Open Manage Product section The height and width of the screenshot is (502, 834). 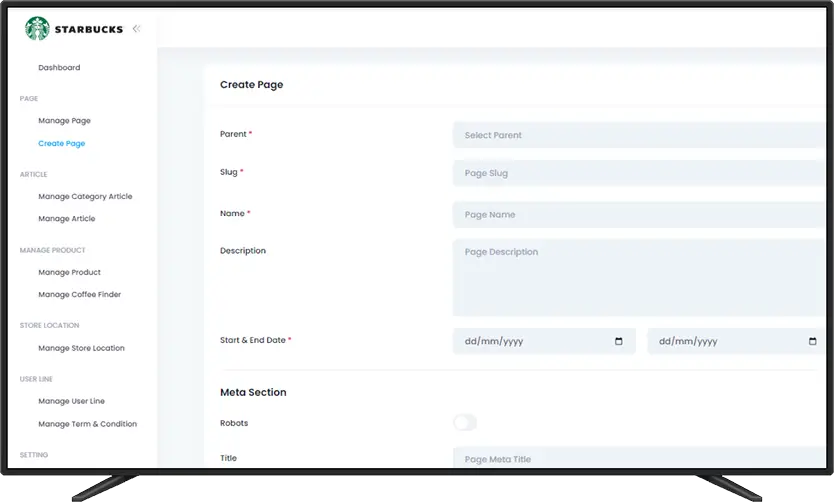click(69, 272)
